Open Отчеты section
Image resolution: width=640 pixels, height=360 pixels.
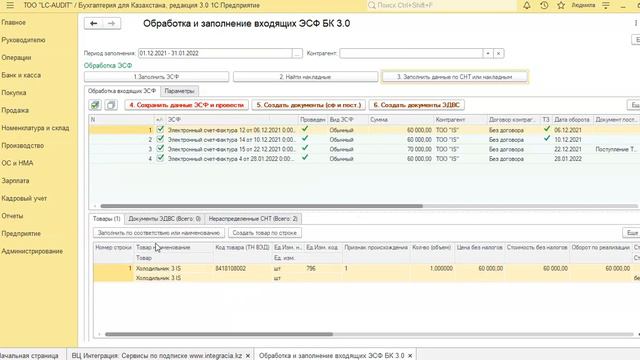tap(12, 216)
